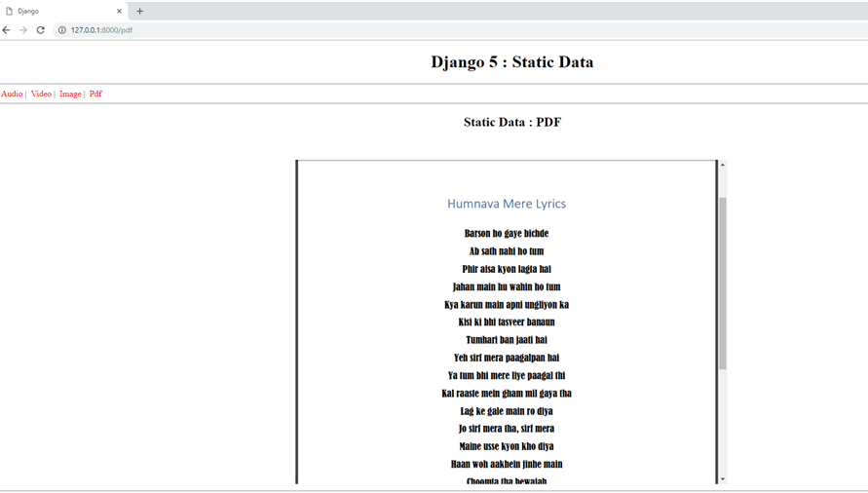Click the line 'Barson ho gaye bichde'
868x493 pixels.
pyautogui.click(x=507, y=233)
